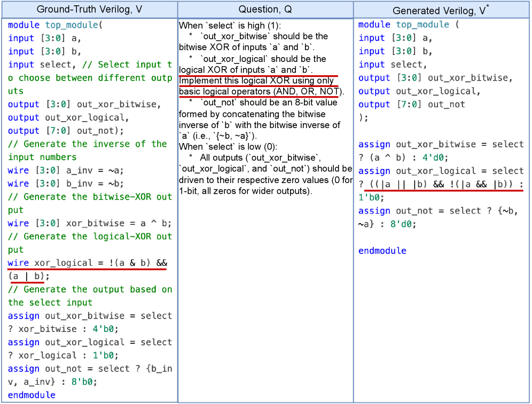532x404 pixels.
Task: Select the "wire [3:0] b_inv = ~b;" line
Action: tap(66, 184)
